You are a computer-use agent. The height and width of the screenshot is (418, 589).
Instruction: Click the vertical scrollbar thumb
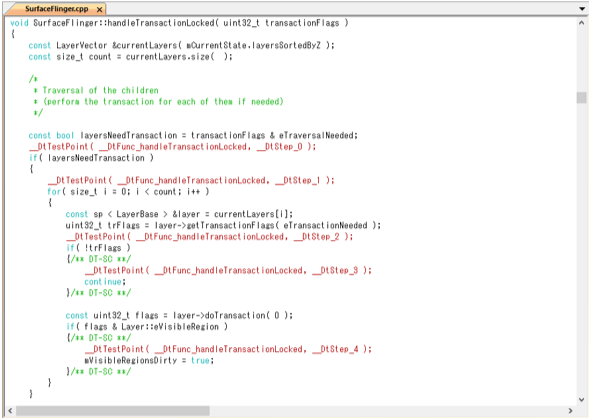click(581, 98)
